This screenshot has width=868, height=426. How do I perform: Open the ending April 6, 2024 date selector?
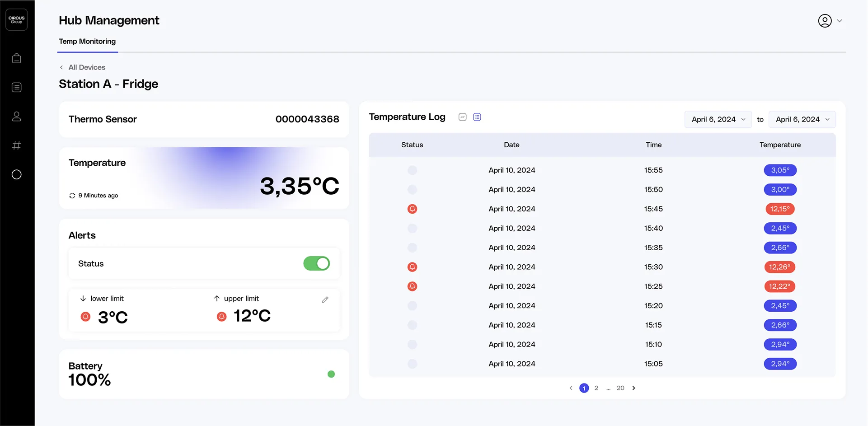coord(802,119)
